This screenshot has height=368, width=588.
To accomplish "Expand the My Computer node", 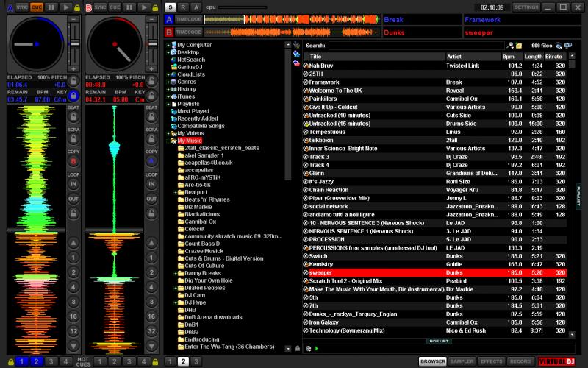I will coord(168,45).
